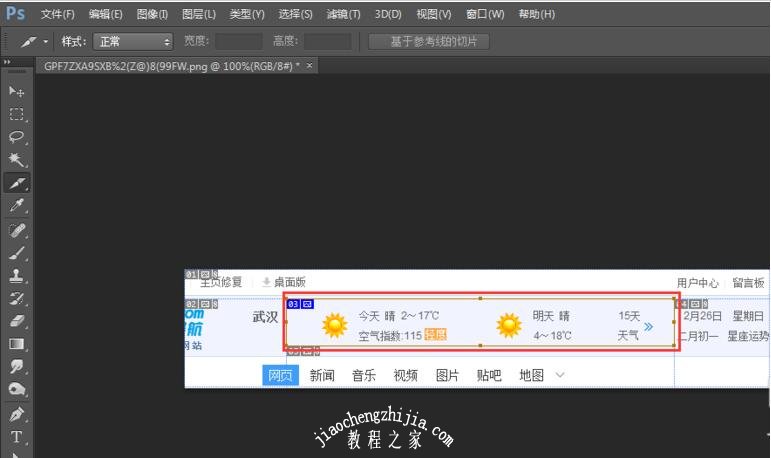Select the Rectangular Marquee tool
Viewport: 771px width, 458px height.
(x=16, y=114)
